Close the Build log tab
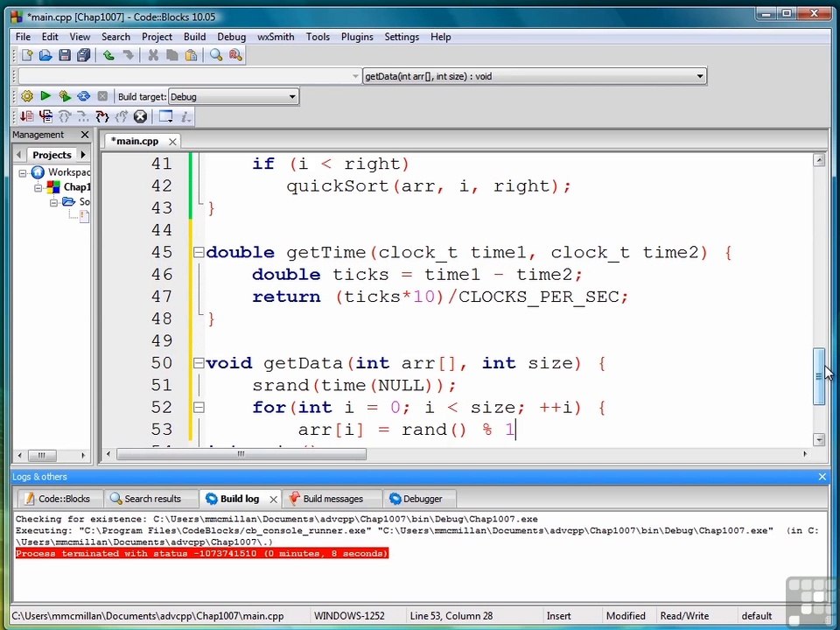The height and width of the screenshot is (630, 840). tap(273, 500)
